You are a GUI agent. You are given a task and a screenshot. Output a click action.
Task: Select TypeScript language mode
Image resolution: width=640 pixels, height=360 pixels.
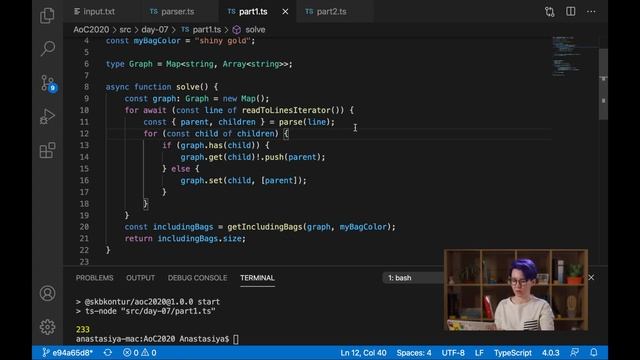[x=513, y=353]
